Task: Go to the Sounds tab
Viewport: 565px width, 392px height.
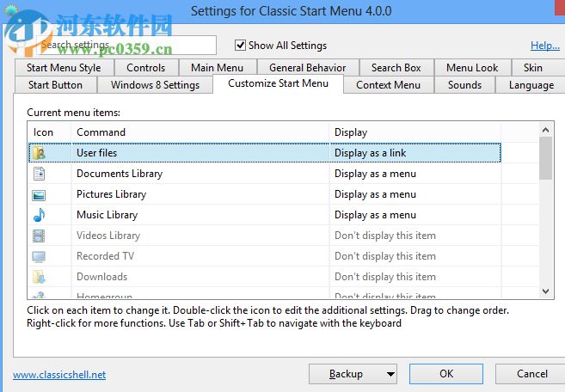Action: tap(465, 85)
